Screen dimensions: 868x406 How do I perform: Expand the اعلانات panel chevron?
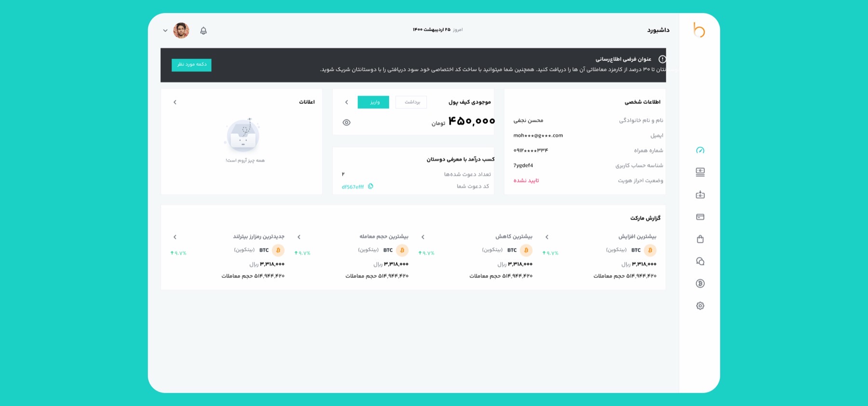175,102
